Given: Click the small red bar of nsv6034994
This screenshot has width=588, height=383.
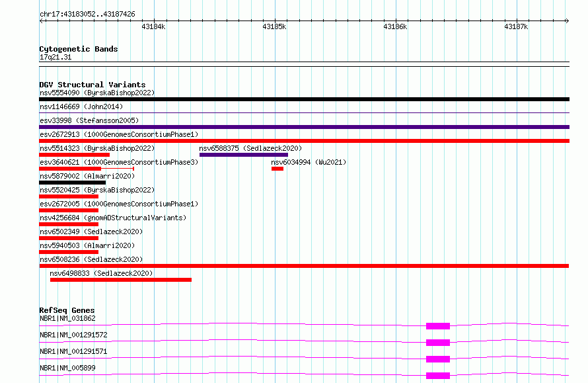Looking at the screenshot, I should tap(277, 169).
